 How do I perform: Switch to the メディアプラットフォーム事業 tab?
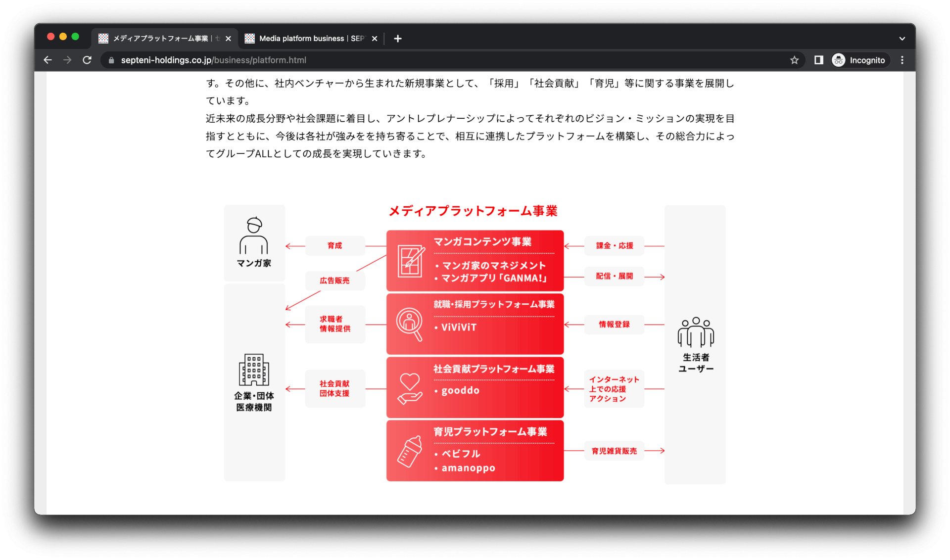point(165,38)
